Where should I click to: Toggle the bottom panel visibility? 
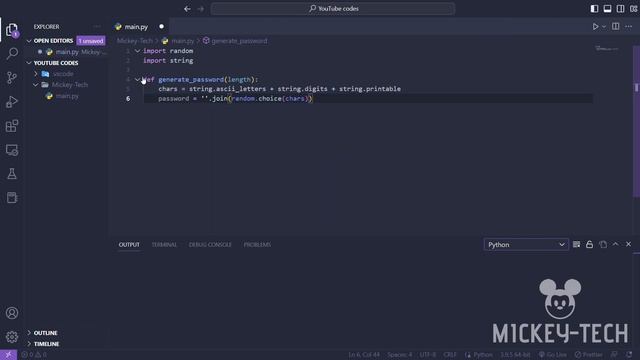click(607, 9)
